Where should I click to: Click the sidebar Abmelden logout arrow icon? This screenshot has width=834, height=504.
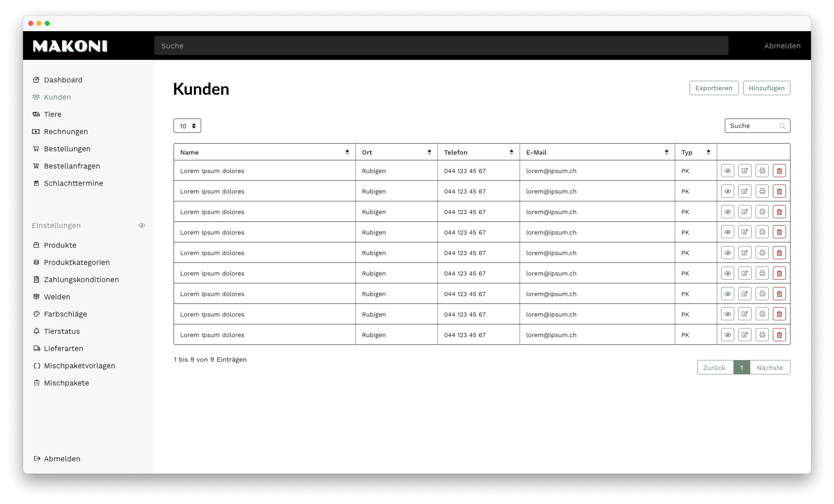36,458
